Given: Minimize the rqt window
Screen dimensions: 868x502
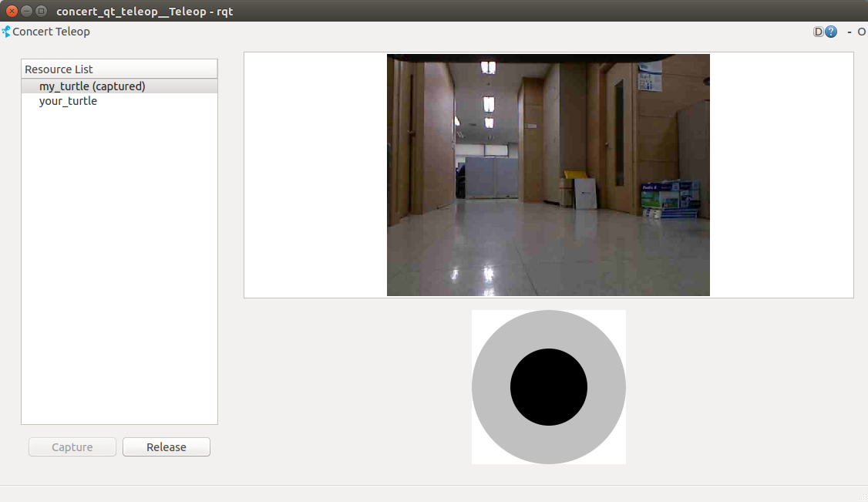Looking at the screenshot, I should click(x=26, y=11).
